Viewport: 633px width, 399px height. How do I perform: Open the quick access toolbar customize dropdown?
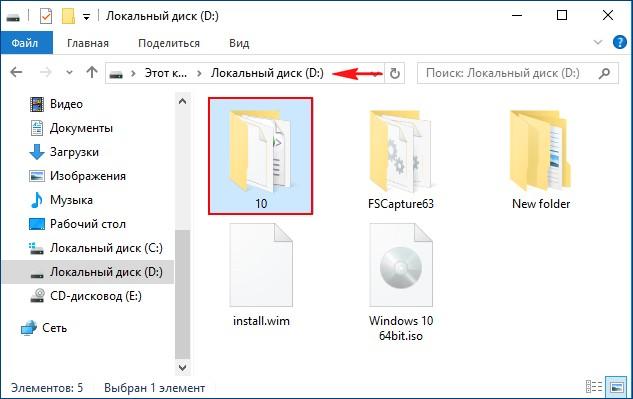86,17
